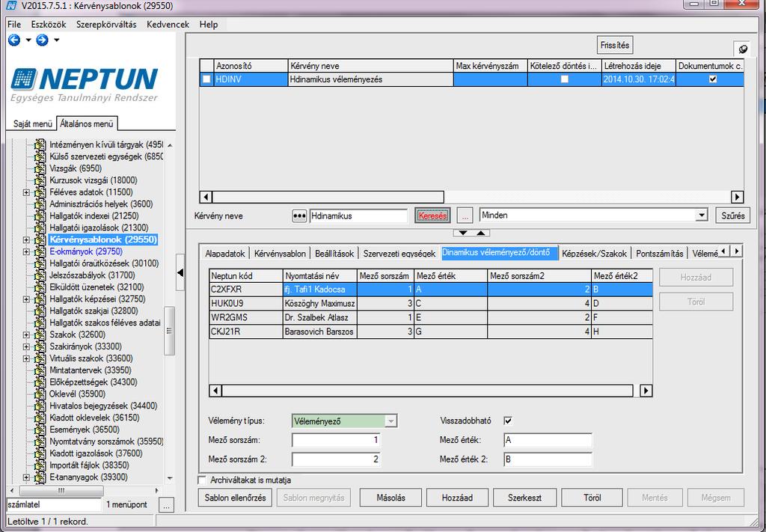Click the Mező érték 2 field

coord(548,459)
